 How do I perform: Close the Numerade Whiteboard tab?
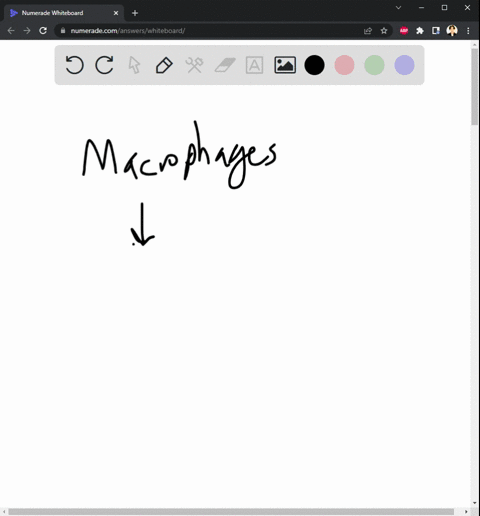point(116,13)
